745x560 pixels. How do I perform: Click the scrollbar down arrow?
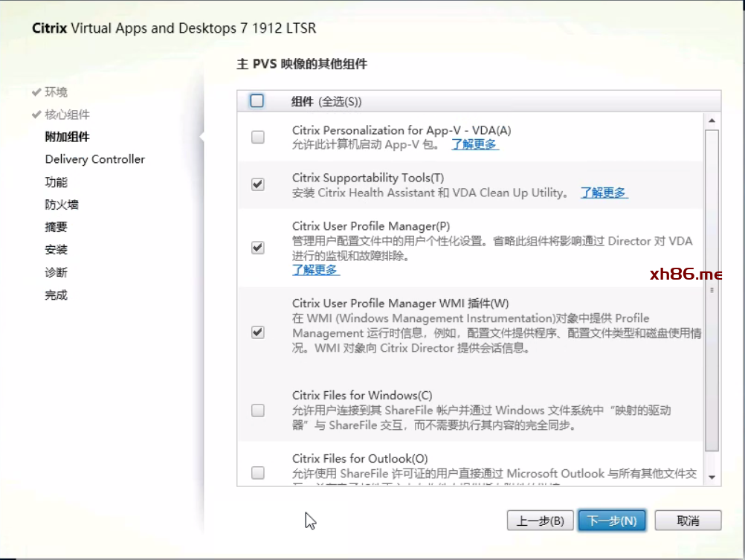point(712,477)
